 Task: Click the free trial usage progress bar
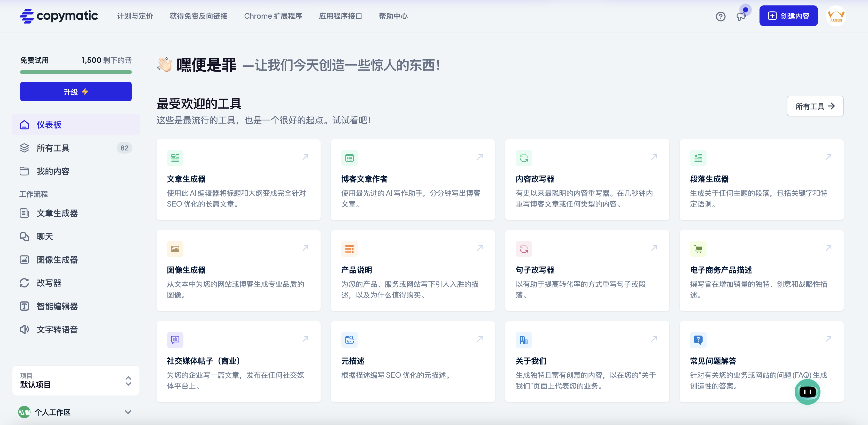(76, 72)
